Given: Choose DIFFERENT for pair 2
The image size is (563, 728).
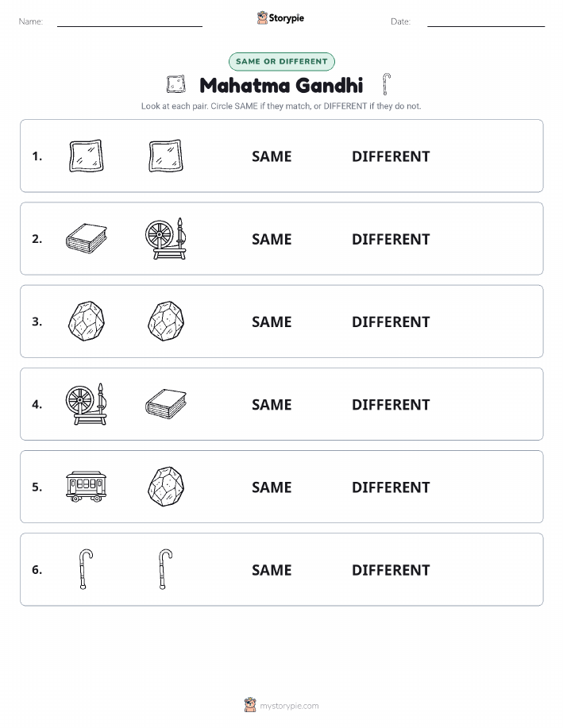Looking at the screenshot, I should coord(391,239).
